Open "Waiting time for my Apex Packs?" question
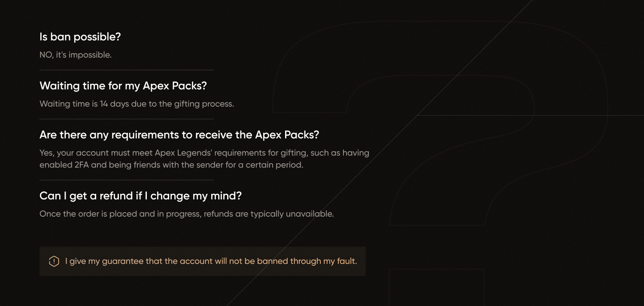This screenshot has width=644, height=306. coord(123,86)
